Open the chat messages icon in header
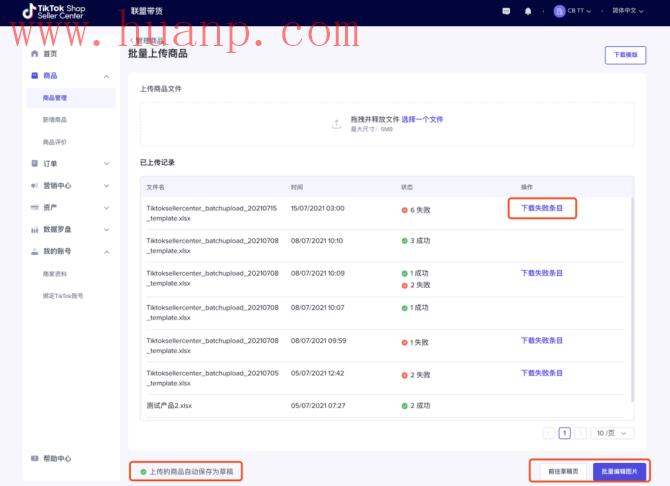 point(506,11)
